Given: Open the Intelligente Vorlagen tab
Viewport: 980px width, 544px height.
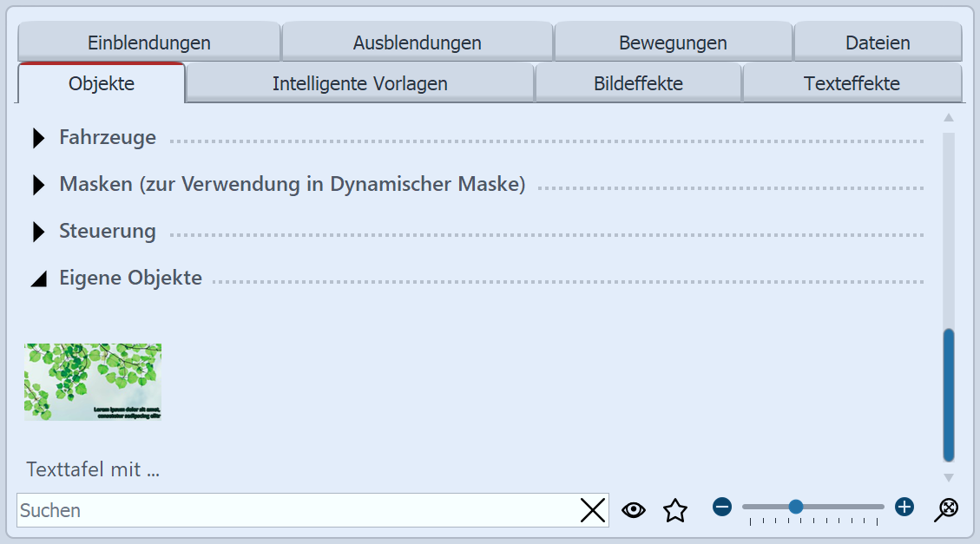Looking at the screenshot, I should 360,82.
